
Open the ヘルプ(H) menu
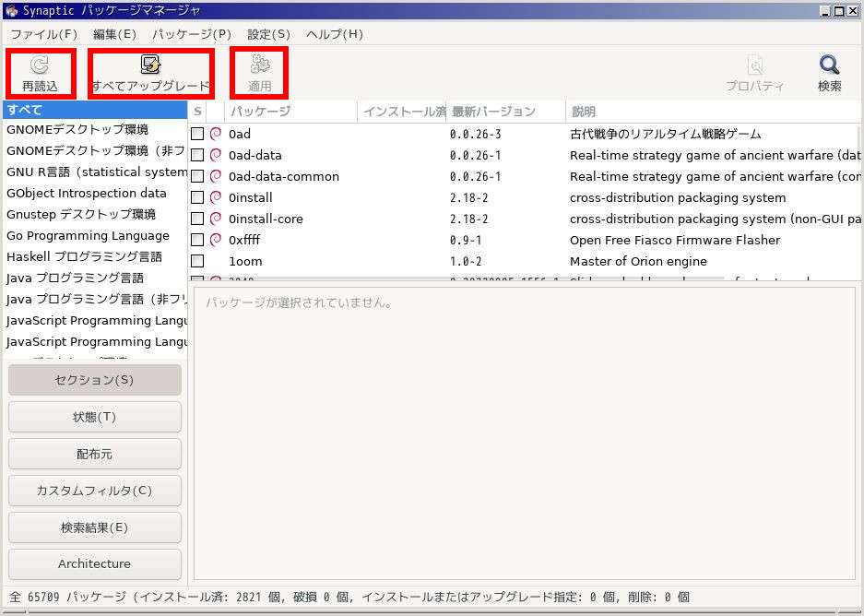(x=335, y=34)
